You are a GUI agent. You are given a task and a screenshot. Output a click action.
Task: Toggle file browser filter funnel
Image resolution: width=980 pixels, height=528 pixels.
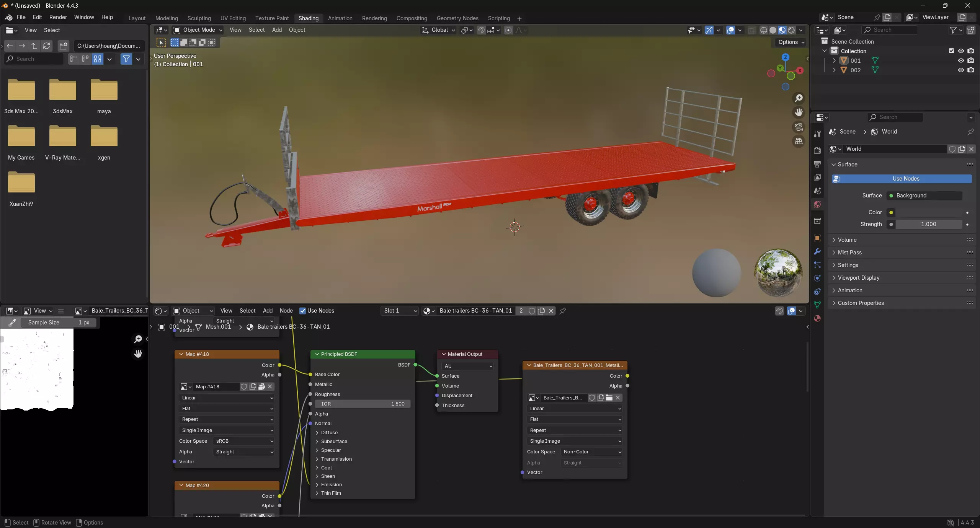tap(126, 59)
